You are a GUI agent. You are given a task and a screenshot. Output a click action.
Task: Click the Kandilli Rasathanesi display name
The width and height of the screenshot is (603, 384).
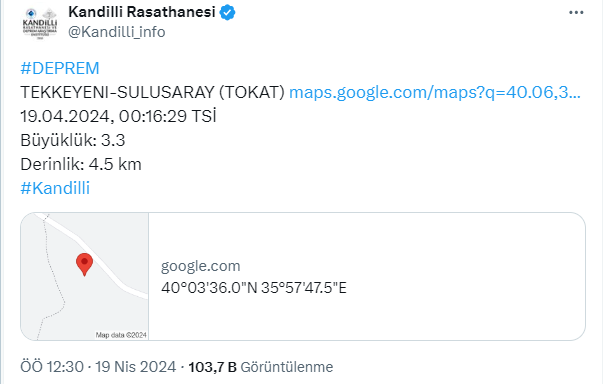(x=142, y=12)
